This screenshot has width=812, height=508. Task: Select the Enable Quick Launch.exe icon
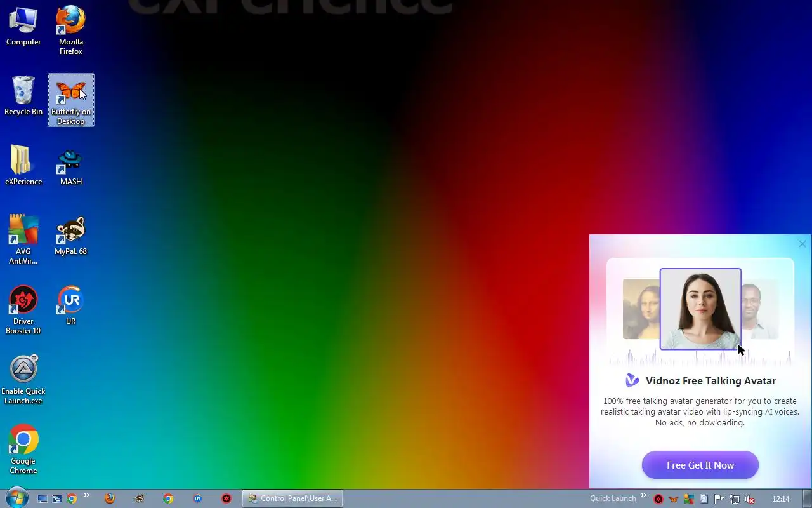23,380
